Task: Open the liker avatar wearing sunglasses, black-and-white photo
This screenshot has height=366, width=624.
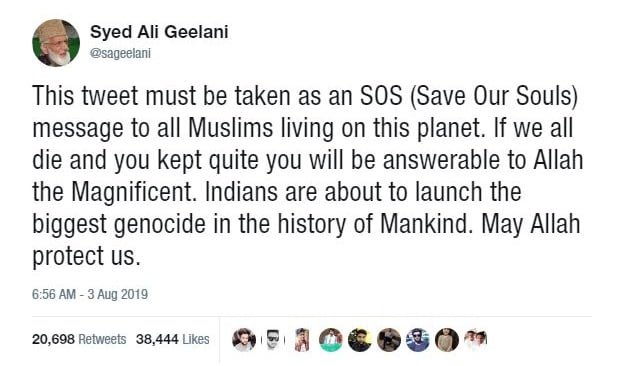Action: (273, 340)
